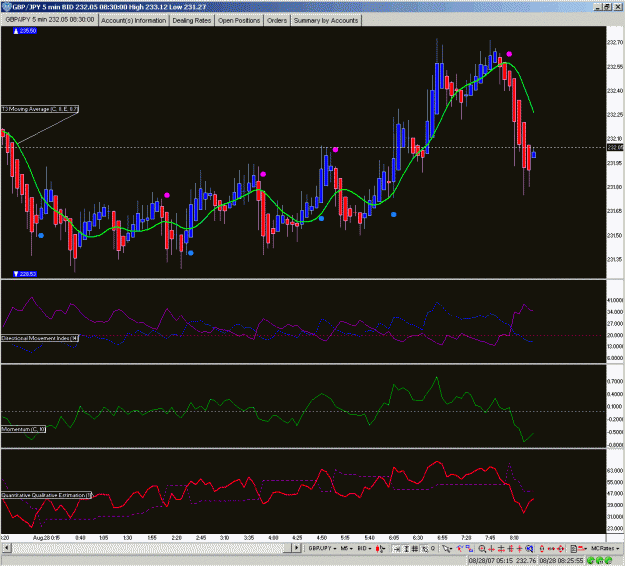Click the current price 232.05 axis tag
The height and width of the screenshot is (566, 625).
click(615, 147)
